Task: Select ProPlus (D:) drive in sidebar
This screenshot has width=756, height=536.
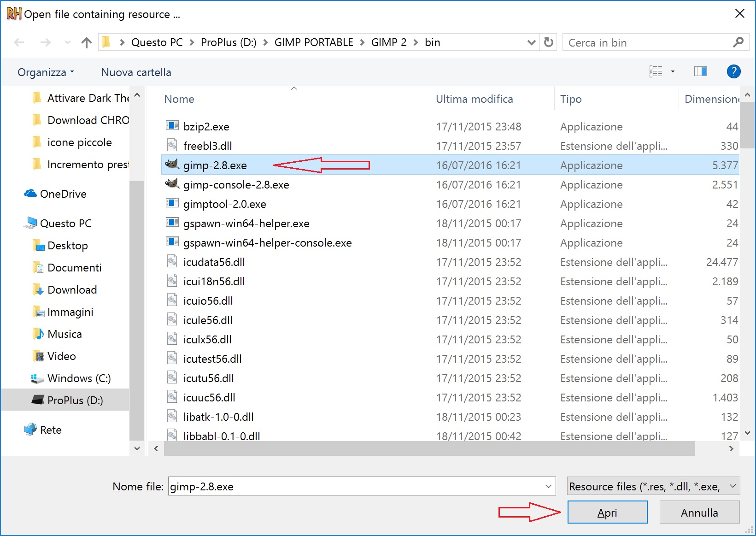Action: 65,400
